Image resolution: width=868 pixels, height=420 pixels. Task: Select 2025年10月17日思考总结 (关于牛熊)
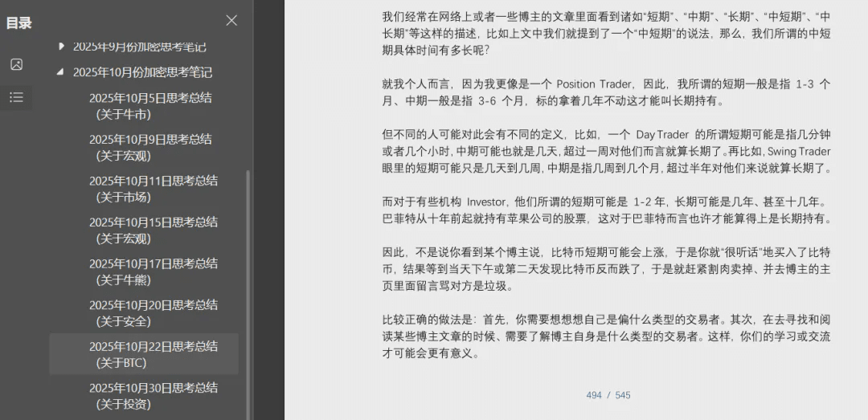(x=153, y=271)
